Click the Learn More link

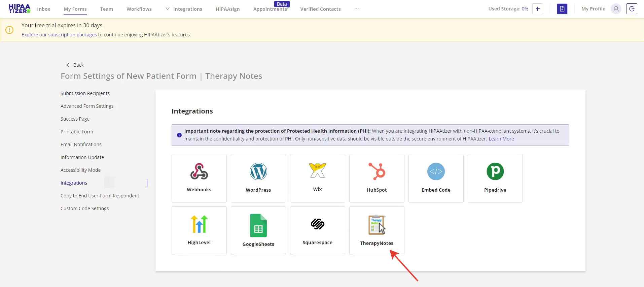click(x=501, y=139)
